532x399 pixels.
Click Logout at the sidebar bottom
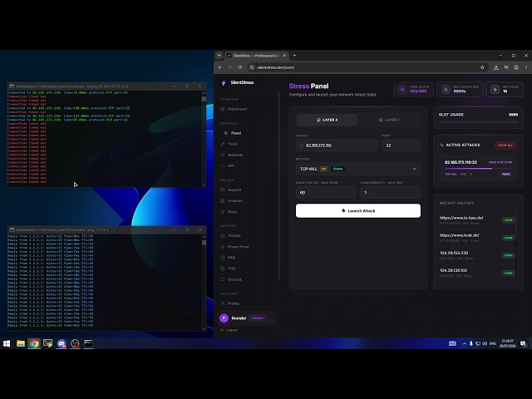229,330
